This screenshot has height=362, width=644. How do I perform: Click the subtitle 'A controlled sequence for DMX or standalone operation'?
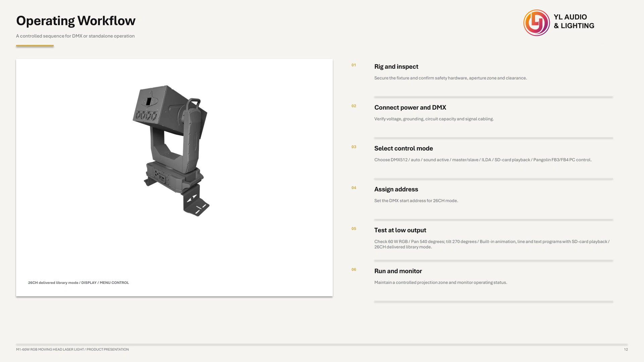[75, 36]
